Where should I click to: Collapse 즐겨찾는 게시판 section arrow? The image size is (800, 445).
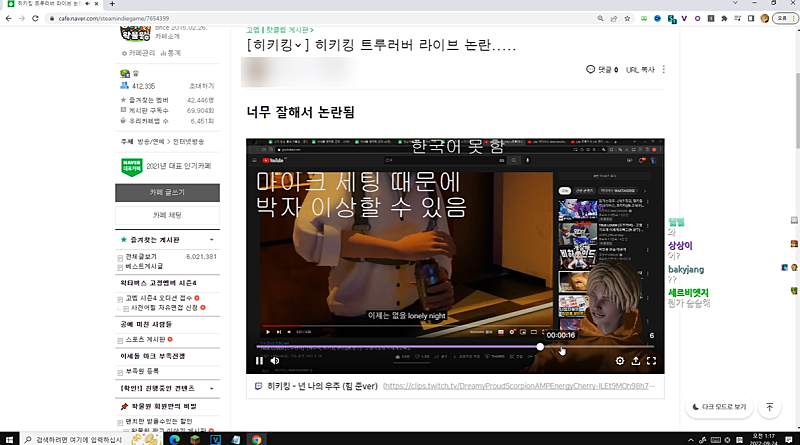pos(212,240)
